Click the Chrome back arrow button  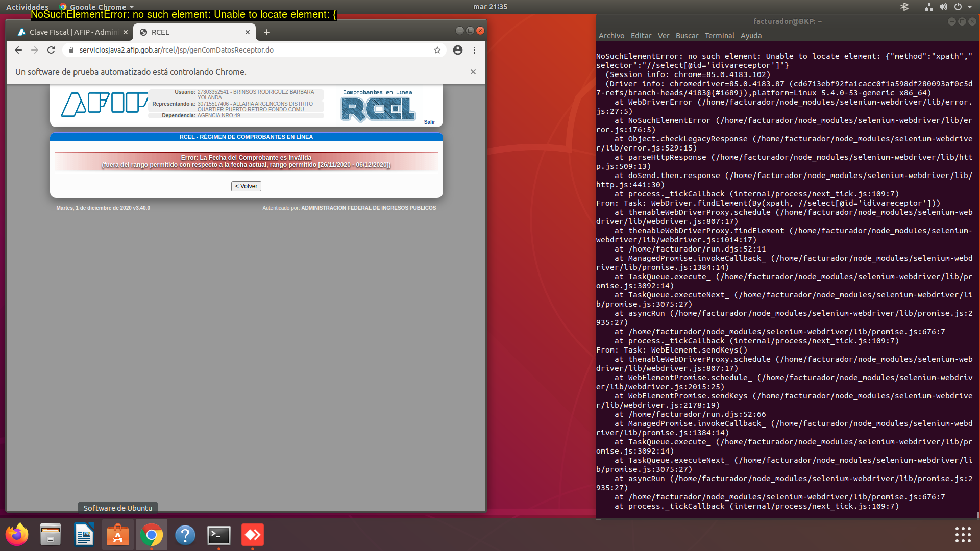tap(18, 50)
